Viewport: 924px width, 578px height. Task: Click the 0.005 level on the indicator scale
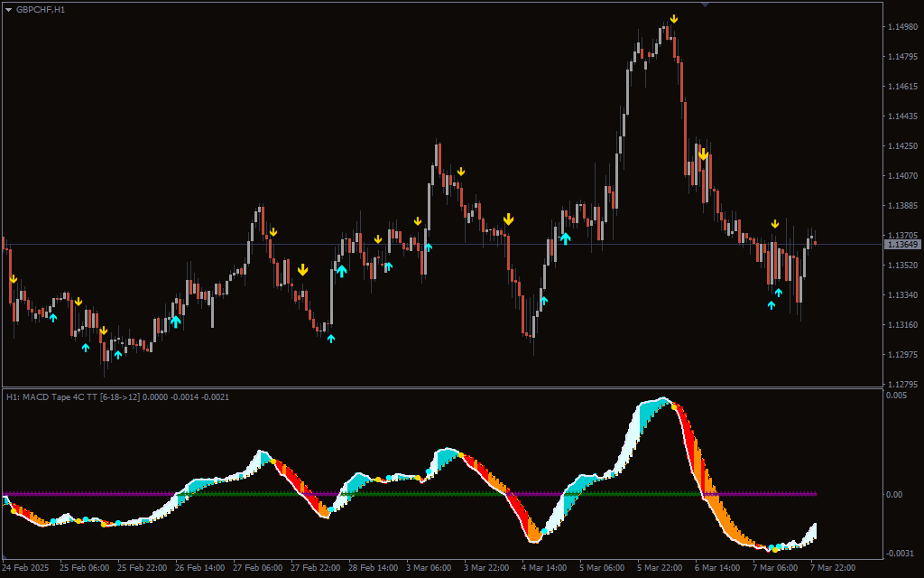895,396
